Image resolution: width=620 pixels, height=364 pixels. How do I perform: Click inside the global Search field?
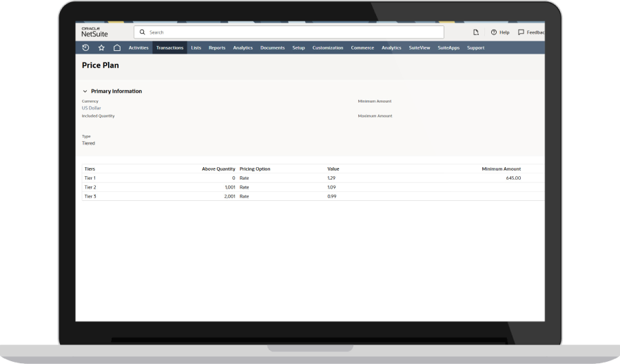click(289, 32)
